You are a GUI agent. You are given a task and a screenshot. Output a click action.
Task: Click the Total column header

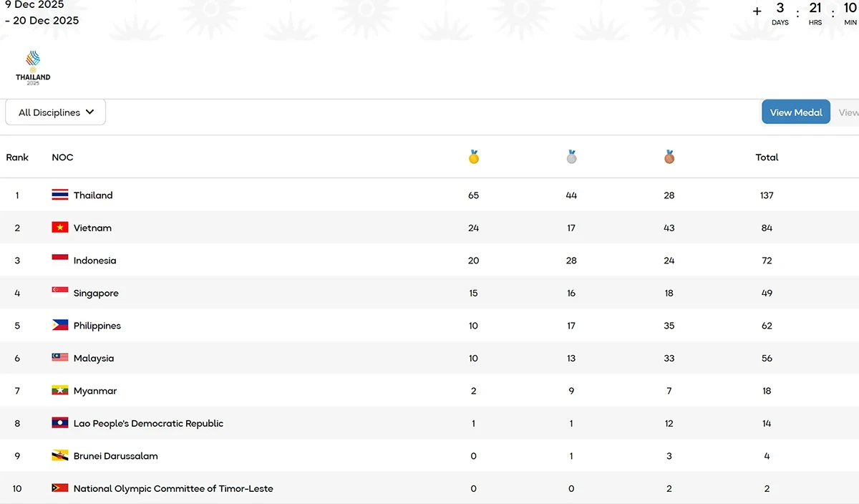[767, 157]
